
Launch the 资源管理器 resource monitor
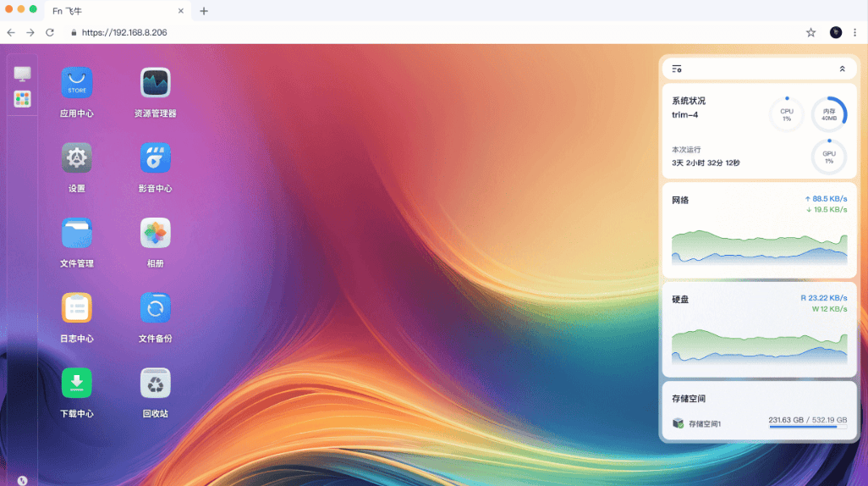click(x=156, y=83)
